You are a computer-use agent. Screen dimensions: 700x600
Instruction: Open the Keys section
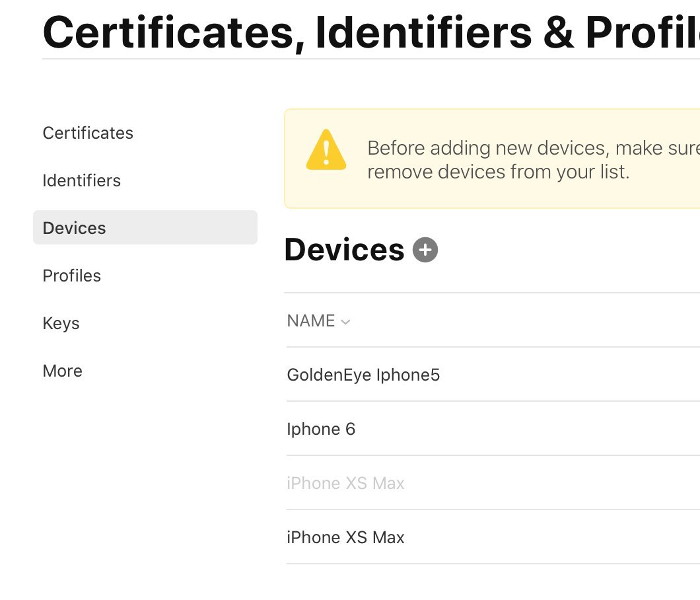[x=61, y=323]
